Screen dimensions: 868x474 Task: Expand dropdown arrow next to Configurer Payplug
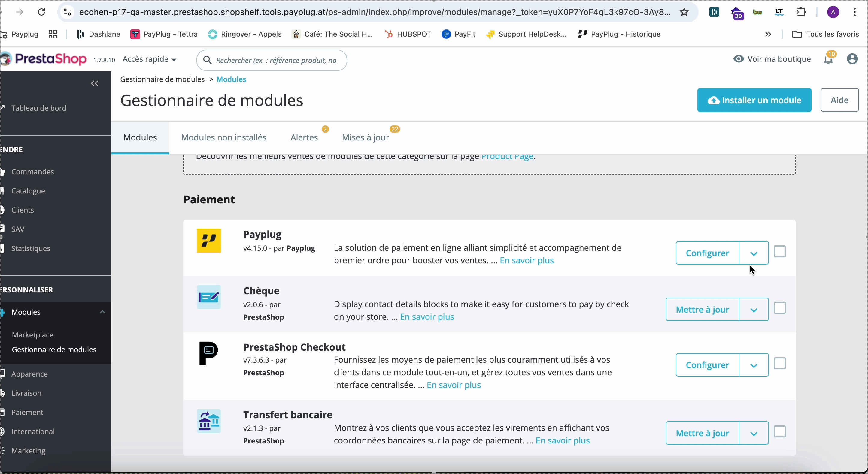point(754,252)
